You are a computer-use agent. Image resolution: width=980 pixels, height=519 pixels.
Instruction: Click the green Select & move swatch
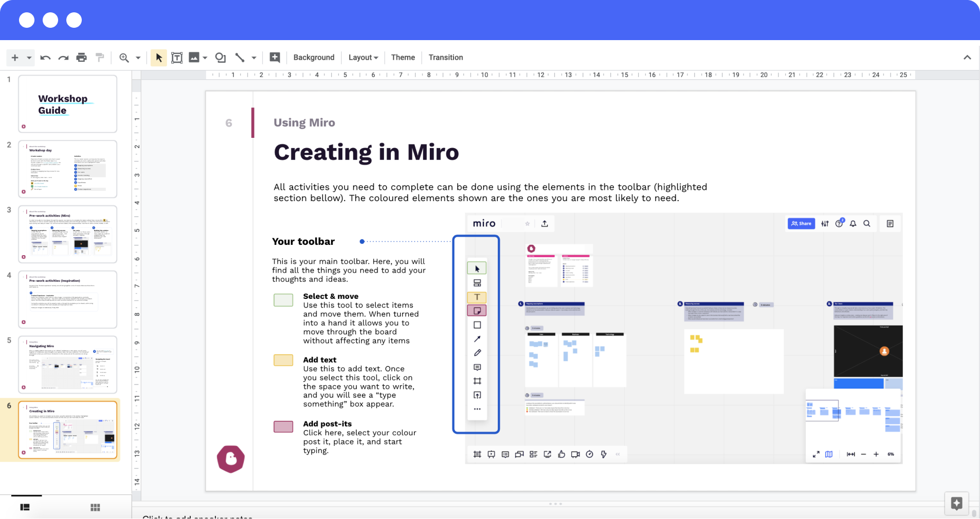(283, 300)
